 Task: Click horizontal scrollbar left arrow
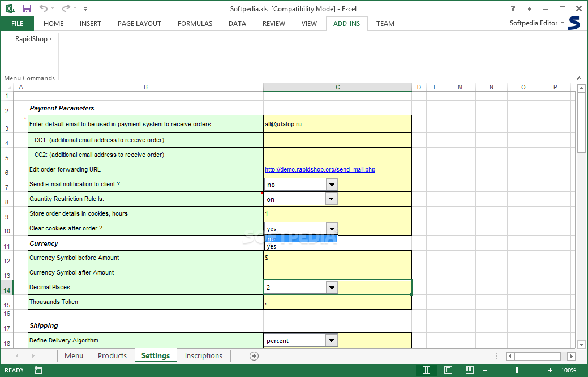click(x=510, y=356)
